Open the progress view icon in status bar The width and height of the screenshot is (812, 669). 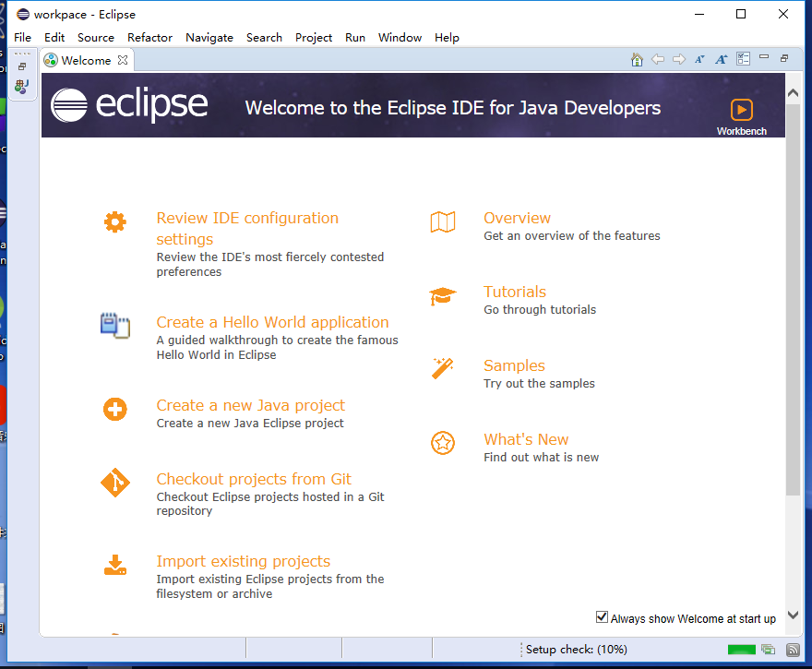tap(768, 650)
